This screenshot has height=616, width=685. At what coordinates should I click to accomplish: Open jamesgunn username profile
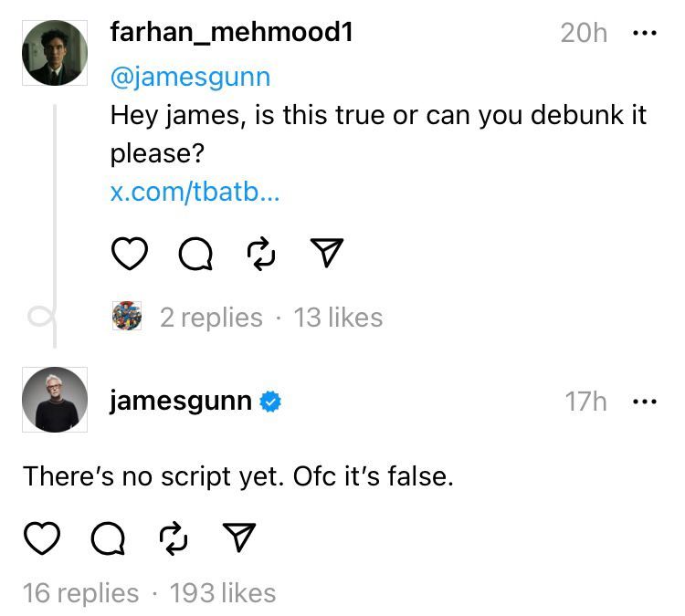pyautogui.click(x=181, y=401)
